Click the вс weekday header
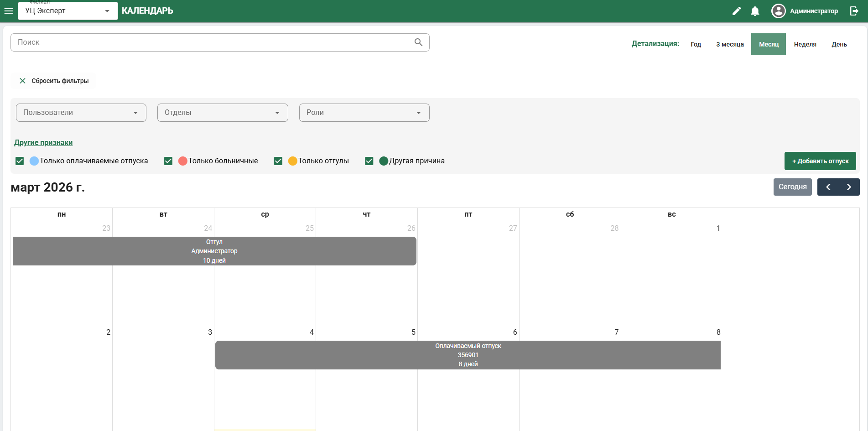868x431 pixels. (671, 214)
